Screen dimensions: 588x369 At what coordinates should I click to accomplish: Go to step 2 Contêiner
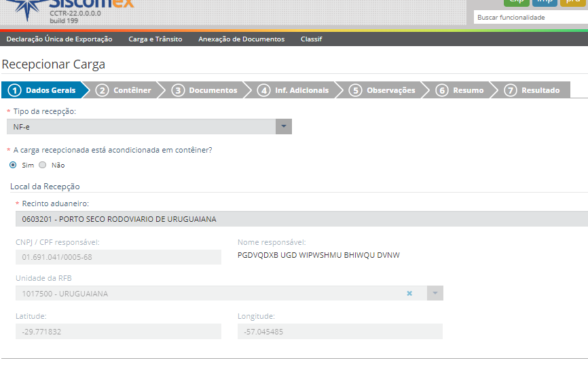tap(124, 90)
